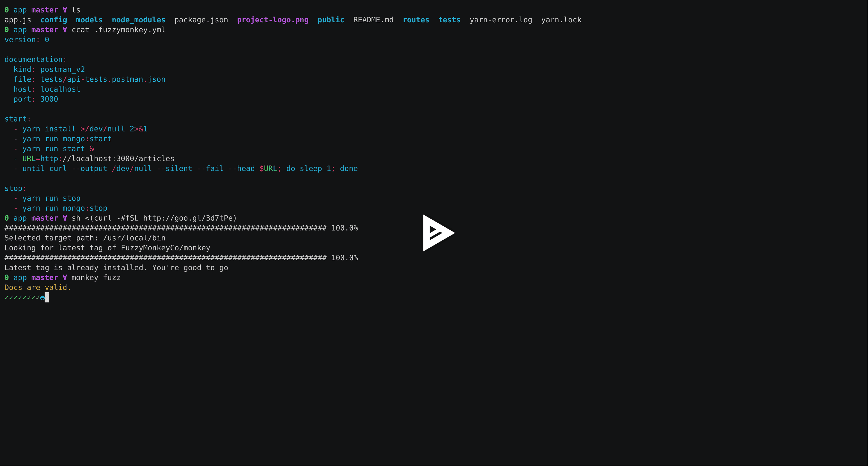868x466 pixels.
Task: Select the yarn.lock filename
Action: pos(561,20)
